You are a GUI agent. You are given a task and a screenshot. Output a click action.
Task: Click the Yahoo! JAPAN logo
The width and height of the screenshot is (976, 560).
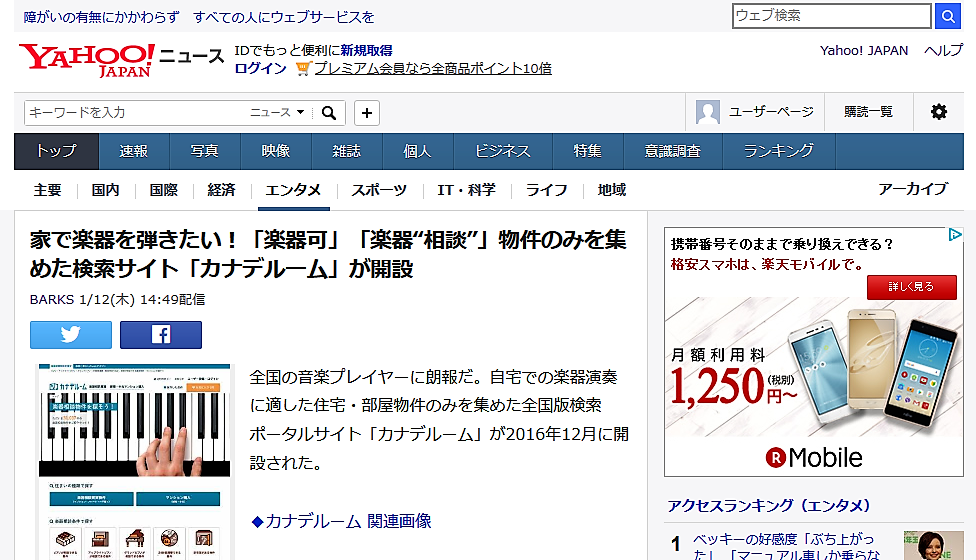point(86,59)
